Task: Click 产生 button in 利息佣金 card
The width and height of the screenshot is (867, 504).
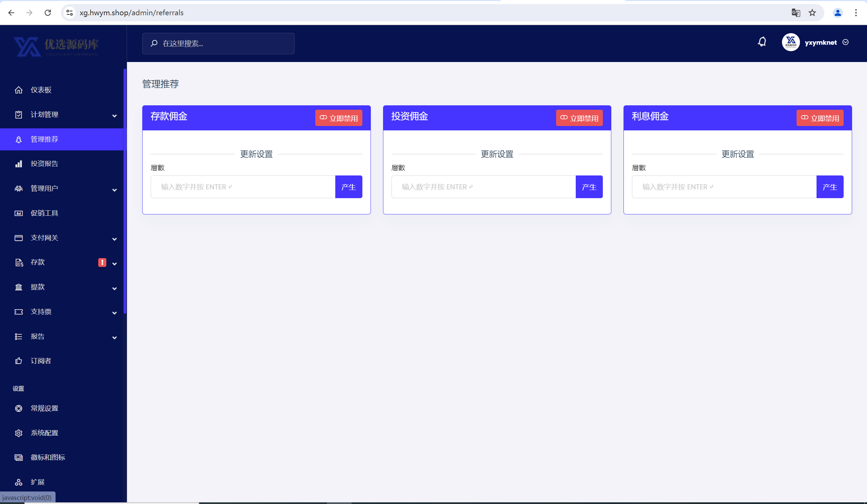Action: [830, 187]
